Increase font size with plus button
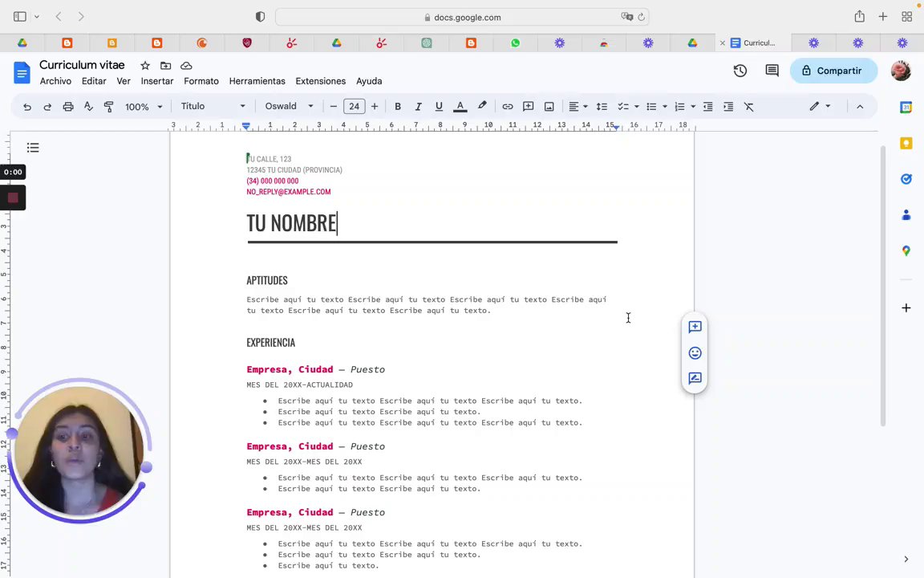 375,107
